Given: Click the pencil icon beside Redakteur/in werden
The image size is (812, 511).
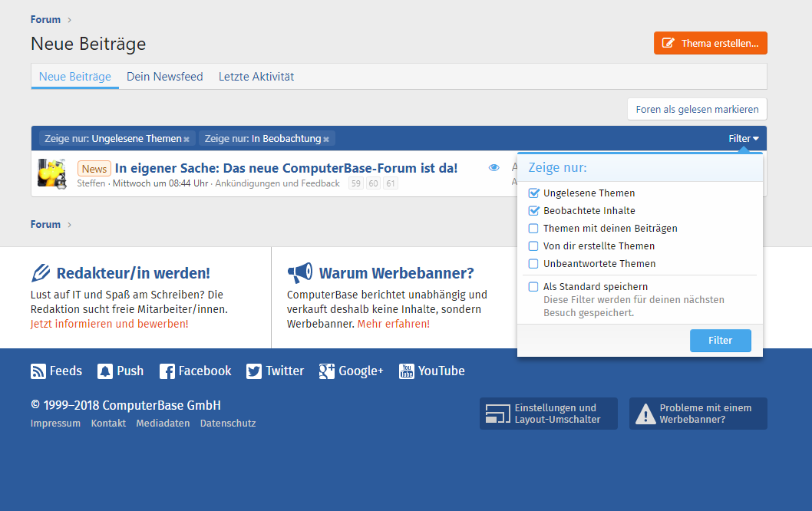Looking at the screenshot, I should pos(41,273).
